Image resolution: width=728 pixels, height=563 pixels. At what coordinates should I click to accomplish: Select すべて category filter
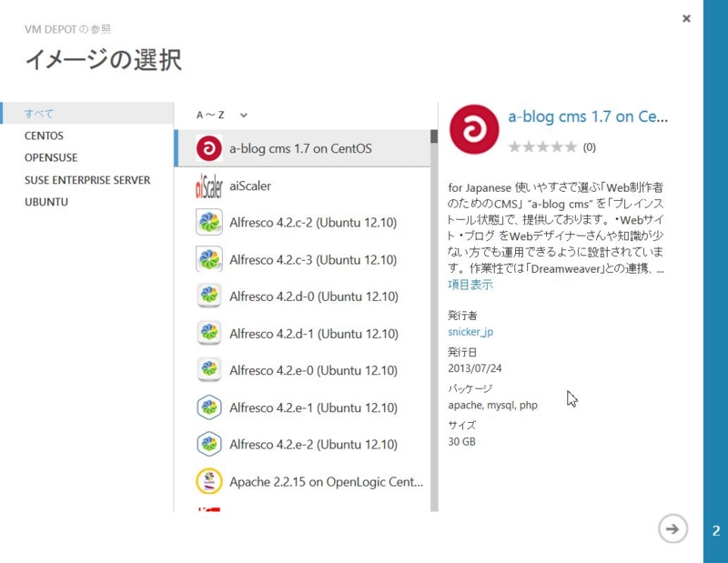point(87,114)
